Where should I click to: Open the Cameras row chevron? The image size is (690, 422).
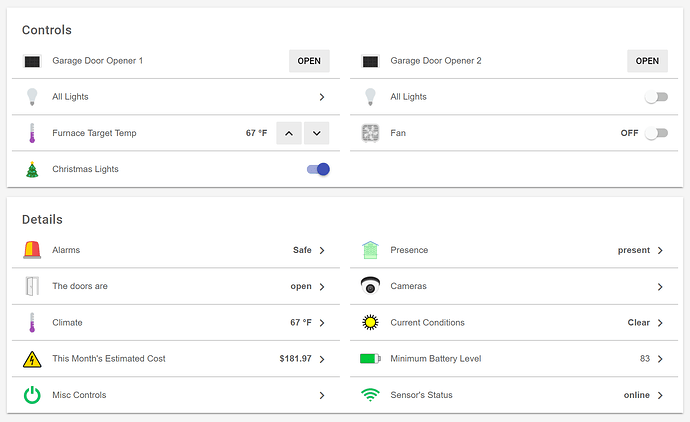click(x=660, y=287)
